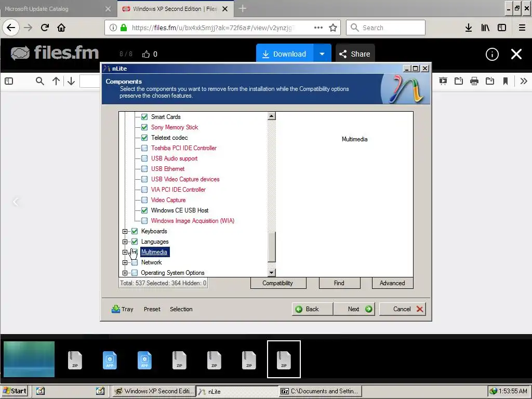Go to next page down arrow
Screen dimensions: 532x399
pyautogui.click(x=71, y=81)
